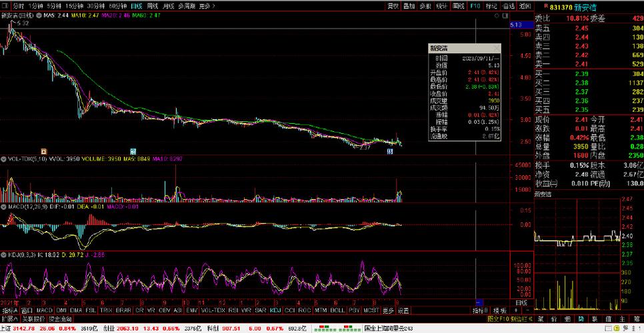The width and height of the screenshot is (644, 333).
Task: Open the 多周期 multi-period view
Action: 187,6
